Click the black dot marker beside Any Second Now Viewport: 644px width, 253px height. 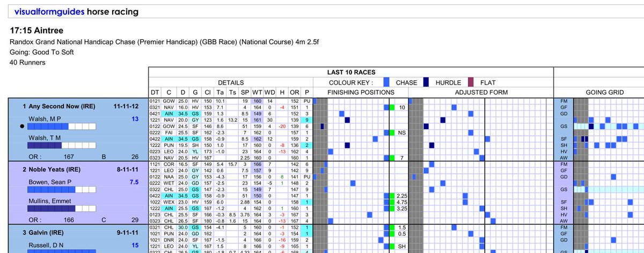pos(21,126)
